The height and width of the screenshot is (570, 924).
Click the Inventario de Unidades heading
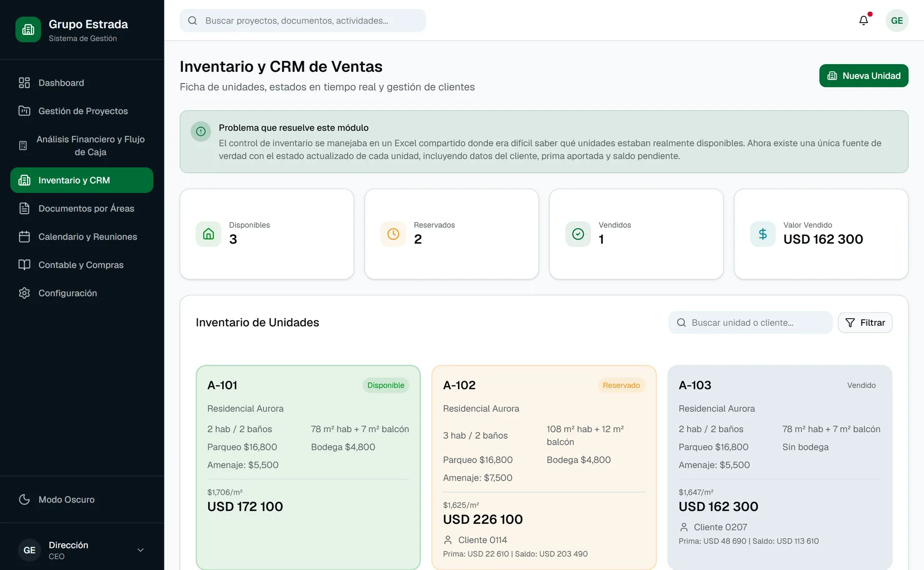[257, 322]
